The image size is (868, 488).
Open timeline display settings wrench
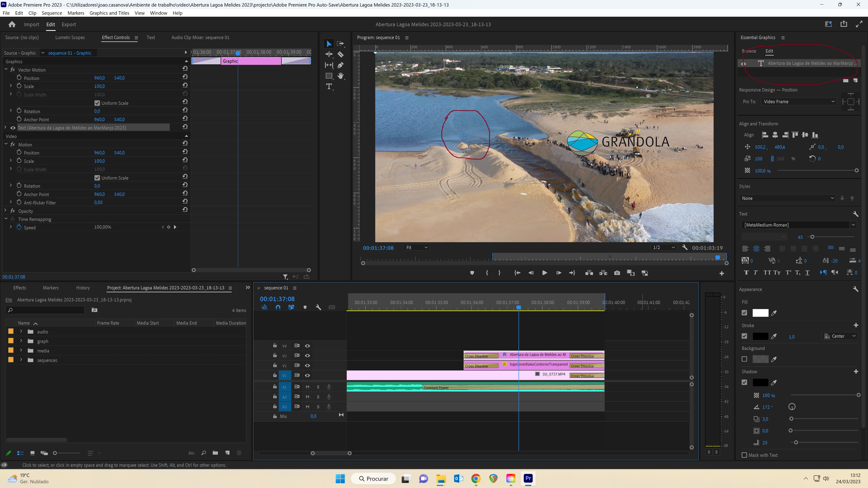click(x=318, y=307)
